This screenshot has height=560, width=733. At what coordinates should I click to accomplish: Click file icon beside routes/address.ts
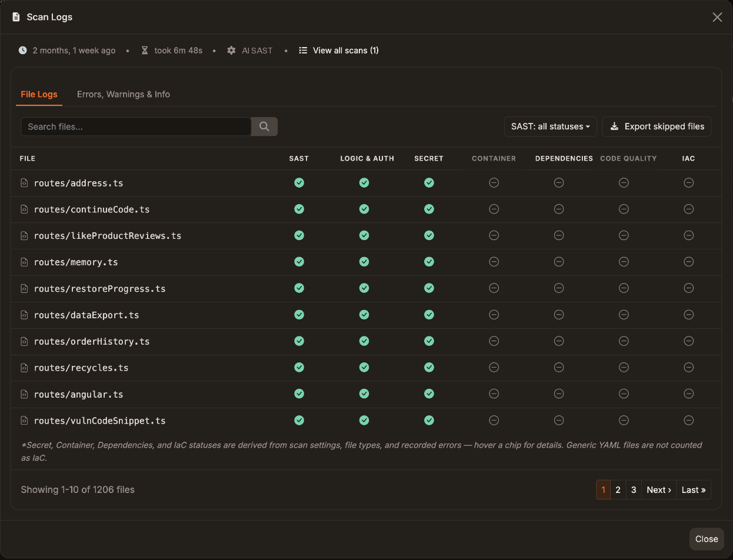[x=24, y=183]
